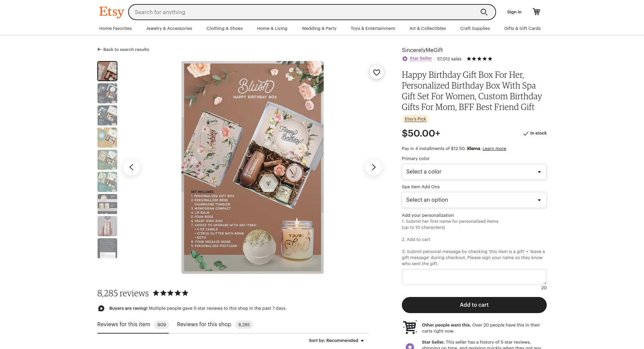Click the personalization text field

[x=474, y=277]
